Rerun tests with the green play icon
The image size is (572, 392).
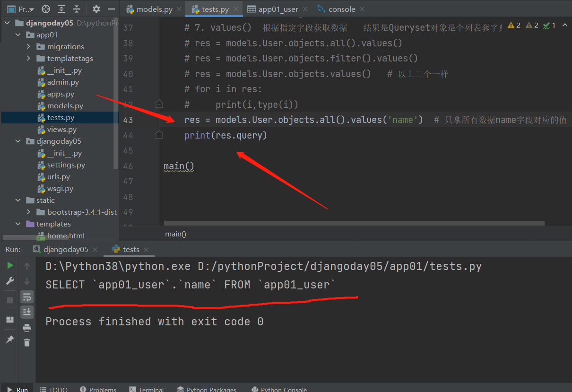(x=10, y=266)
